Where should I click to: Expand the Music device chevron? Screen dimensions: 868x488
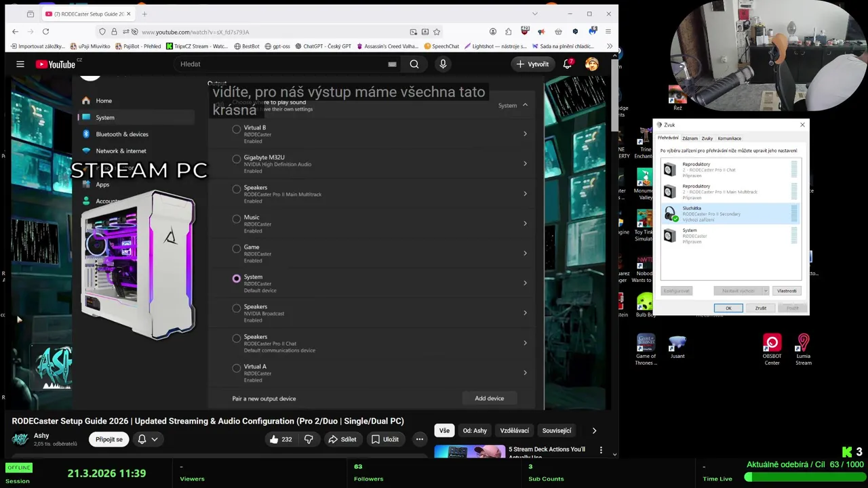click(x=525, y=223)
